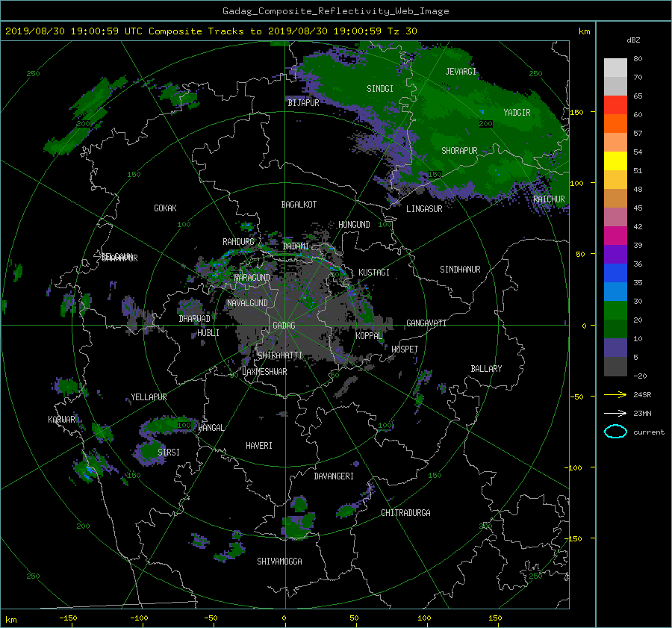Click the yellow 54 dBZ color swatch

pyautogui.click(x=615, y=161)
